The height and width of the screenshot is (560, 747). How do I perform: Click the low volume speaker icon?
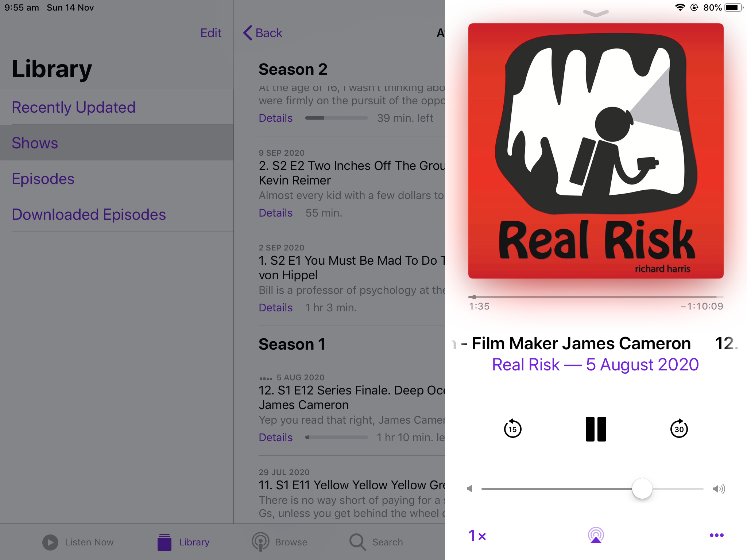point(470,489)
